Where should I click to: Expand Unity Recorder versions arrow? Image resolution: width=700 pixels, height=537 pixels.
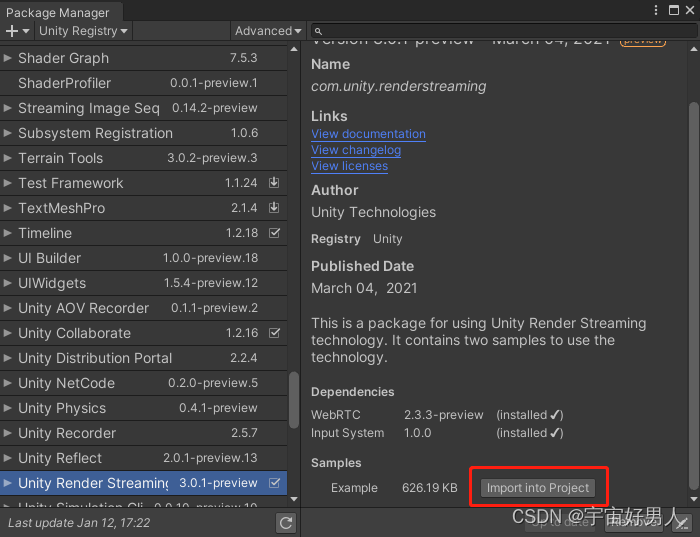pos(7,433)
